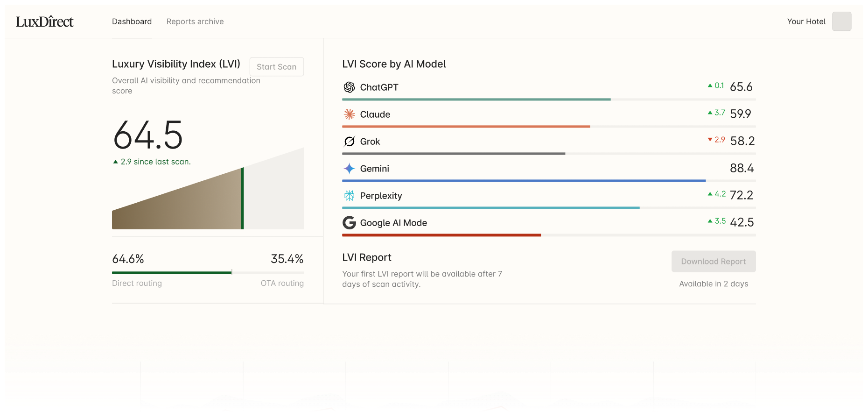Click the Claude label
Screen dimensions: 868x412
click(x=375, y=114)
